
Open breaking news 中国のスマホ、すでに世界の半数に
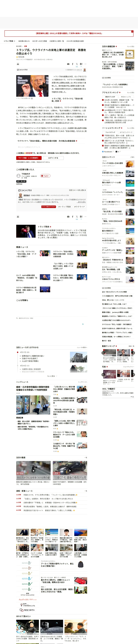click(49, 495)
